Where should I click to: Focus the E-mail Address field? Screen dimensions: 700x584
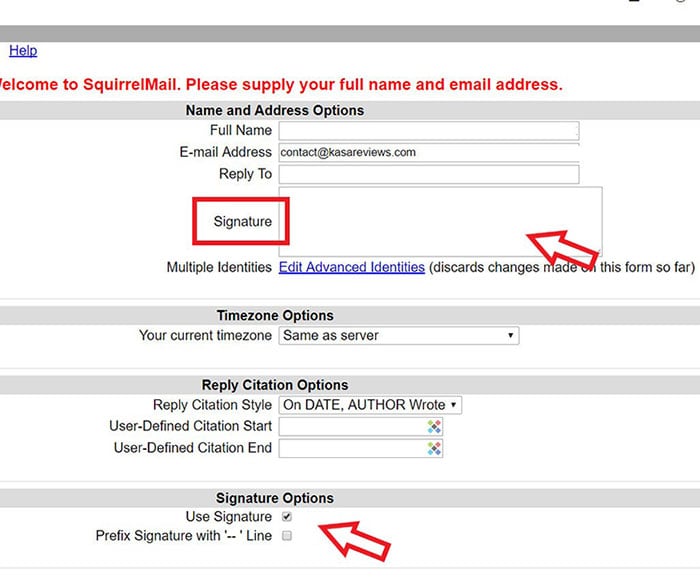tap(429, 152)
